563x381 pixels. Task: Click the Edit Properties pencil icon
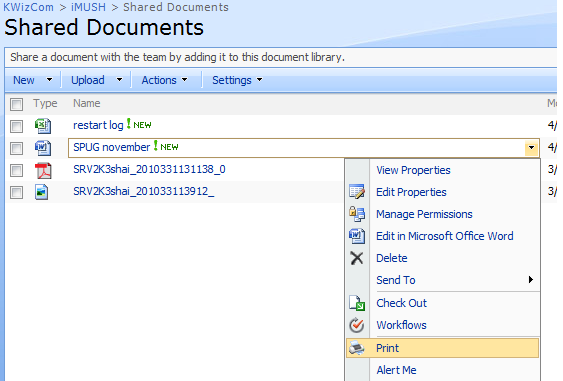point(357,192)
